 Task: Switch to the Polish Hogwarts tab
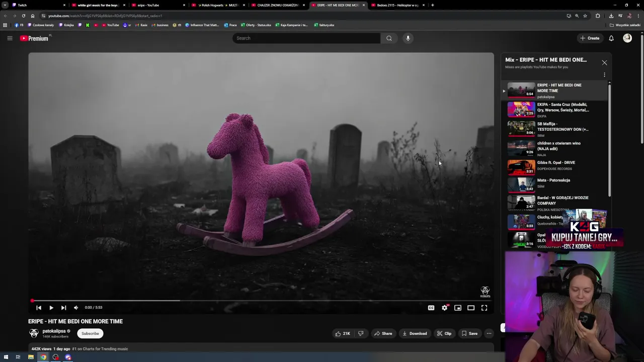[x=218, y=5]
